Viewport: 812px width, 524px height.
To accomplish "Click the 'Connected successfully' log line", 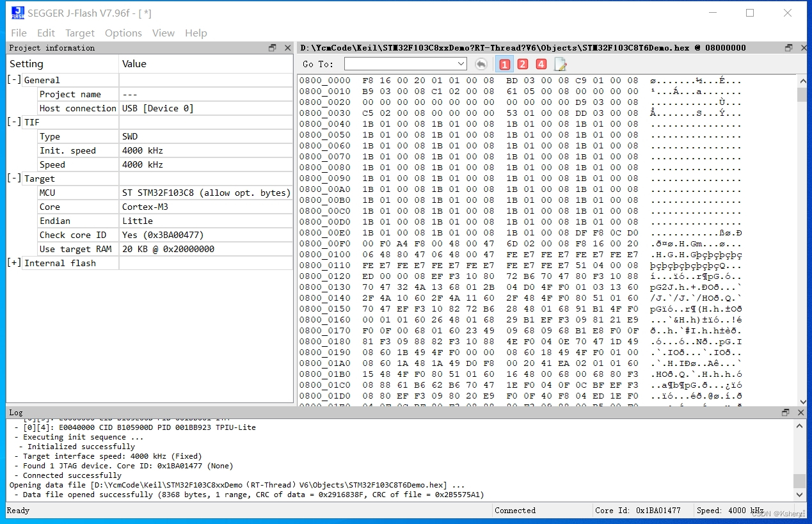I will click(68, 475).
